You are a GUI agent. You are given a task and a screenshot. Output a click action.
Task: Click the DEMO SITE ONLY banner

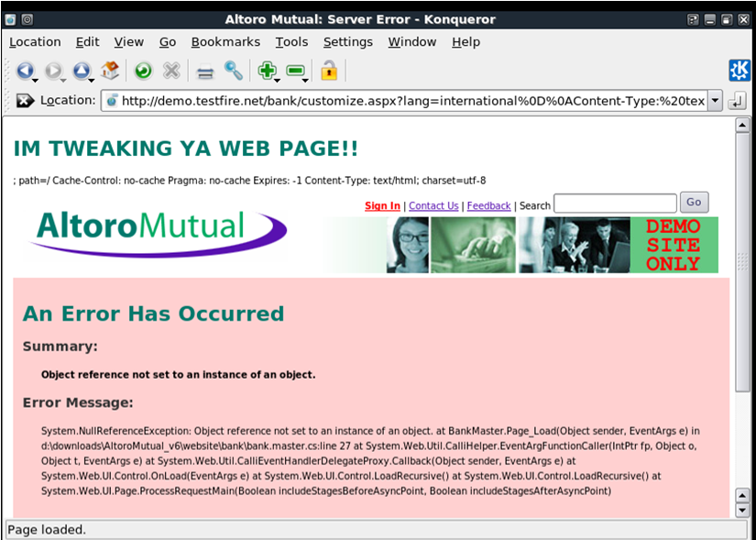click(x=674, y=245)
